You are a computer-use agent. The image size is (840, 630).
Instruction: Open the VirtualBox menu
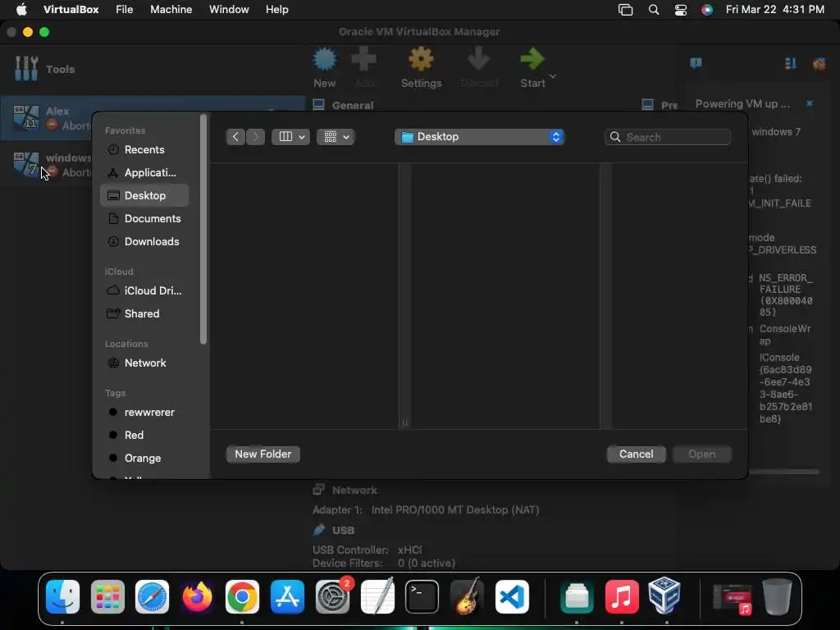coord(71,9)
